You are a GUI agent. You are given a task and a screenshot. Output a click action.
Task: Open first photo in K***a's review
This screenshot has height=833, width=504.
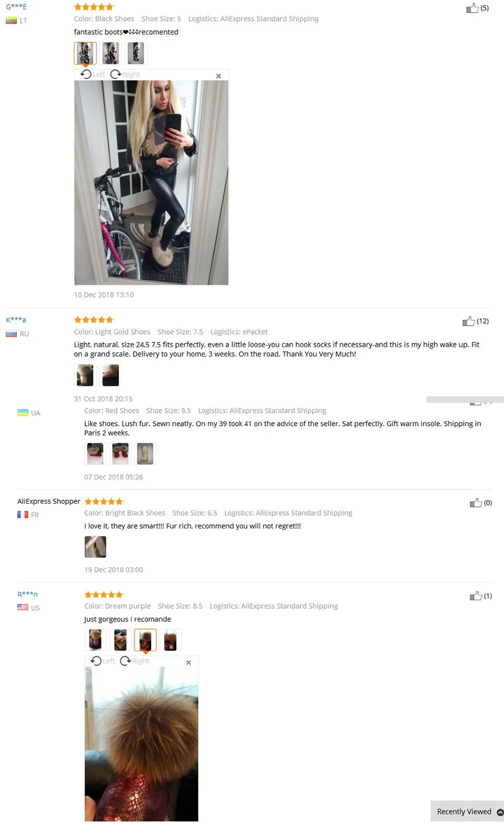[85, 376]
